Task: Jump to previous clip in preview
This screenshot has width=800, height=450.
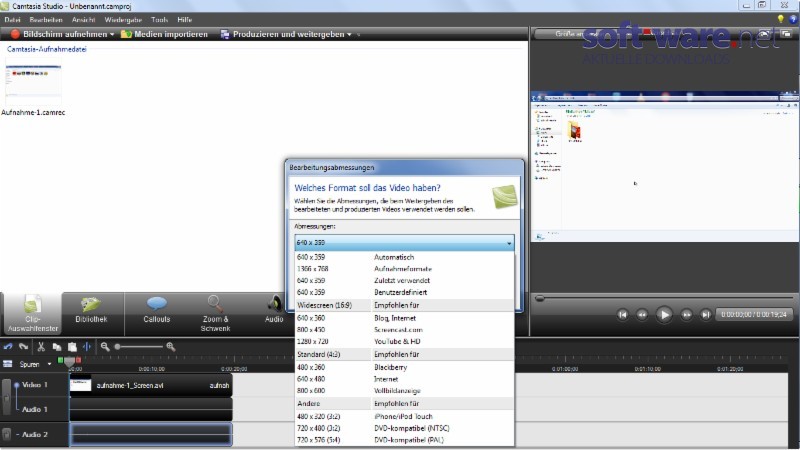Action: [x=622, y=314]
